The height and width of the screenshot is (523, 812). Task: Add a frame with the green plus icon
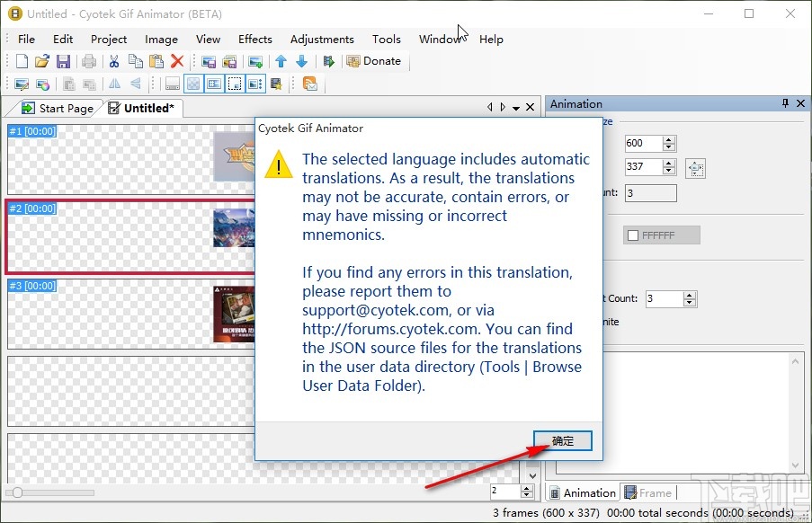click(255, 62)
